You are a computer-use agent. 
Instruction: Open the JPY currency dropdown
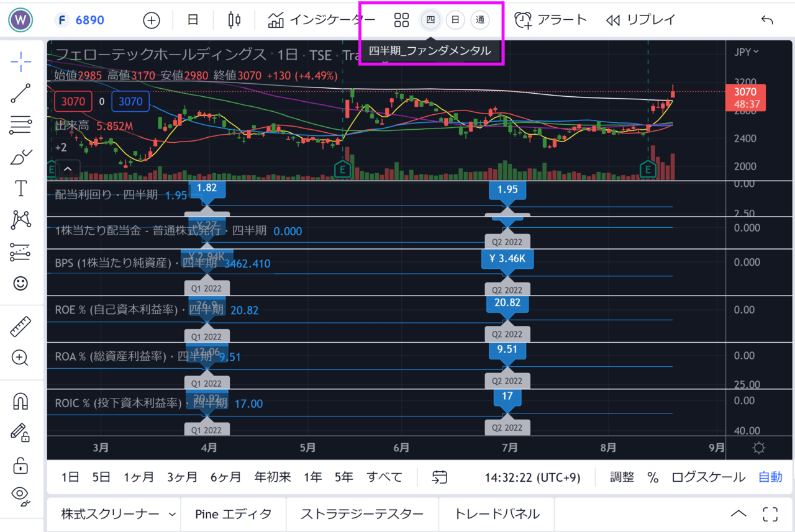[747, 52]
